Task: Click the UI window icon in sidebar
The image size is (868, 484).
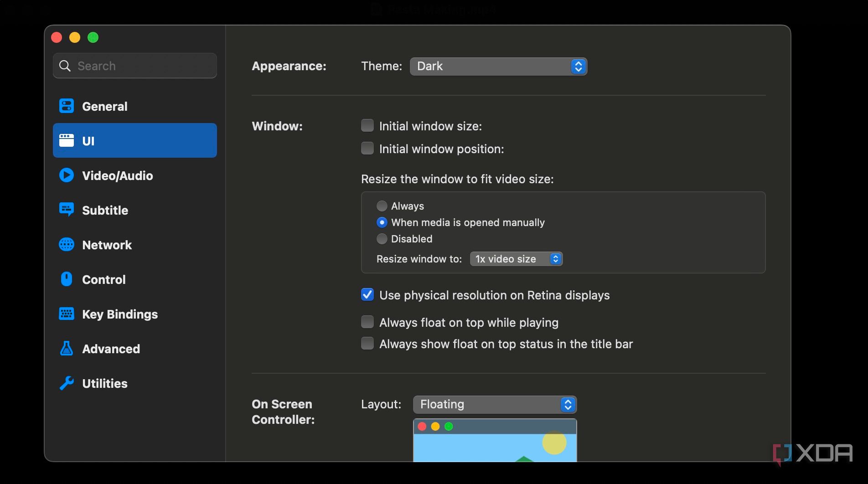Action: pyautogui.click(x=67, y=140)
